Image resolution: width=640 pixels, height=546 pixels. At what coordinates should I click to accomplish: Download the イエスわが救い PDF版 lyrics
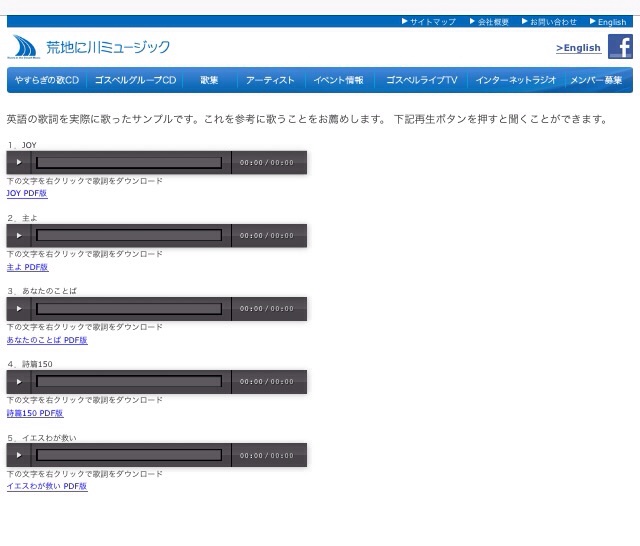(x=47, y=487)
